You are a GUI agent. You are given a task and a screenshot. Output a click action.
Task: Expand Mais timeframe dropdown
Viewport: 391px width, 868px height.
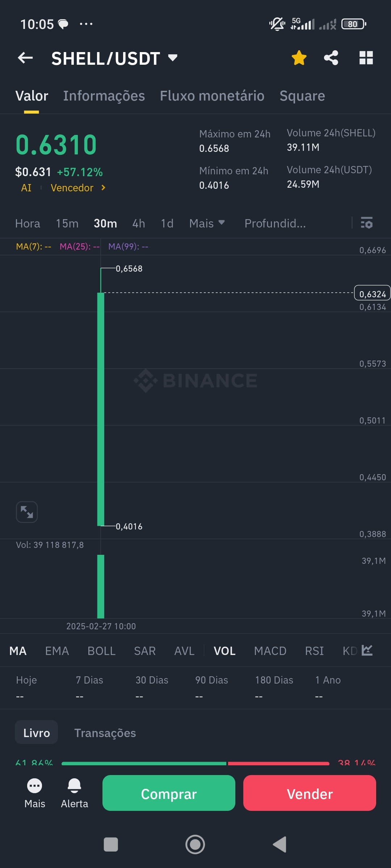click(207, 223)
